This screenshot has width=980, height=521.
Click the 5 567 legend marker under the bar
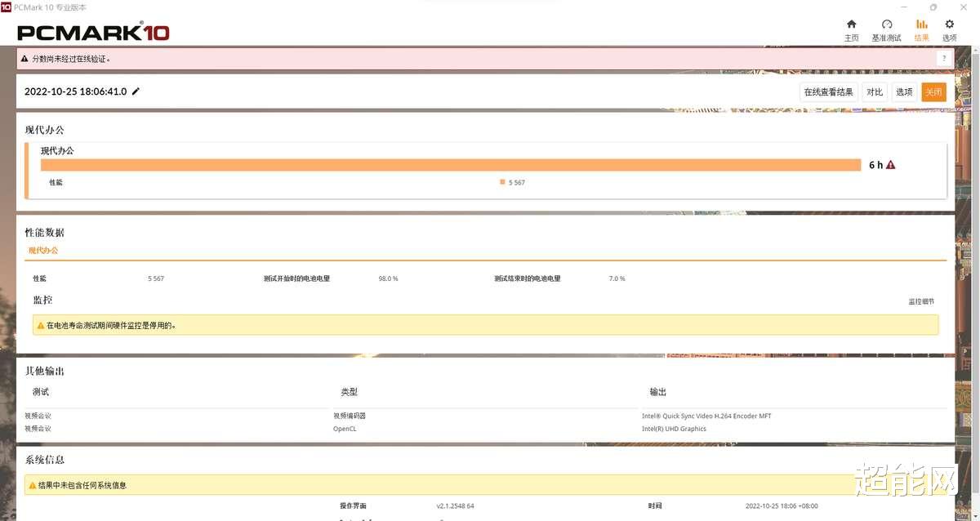coord(501,182)
